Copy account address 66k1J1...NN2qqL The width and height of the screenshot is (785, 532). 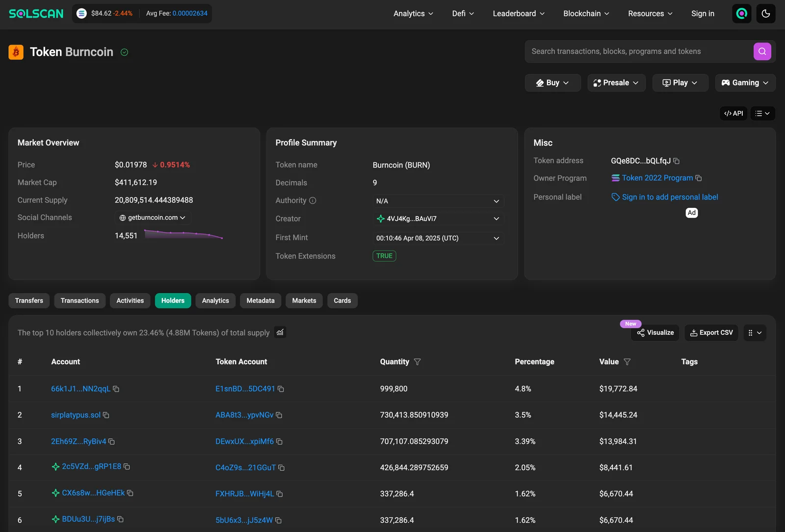tap(116, 389)
